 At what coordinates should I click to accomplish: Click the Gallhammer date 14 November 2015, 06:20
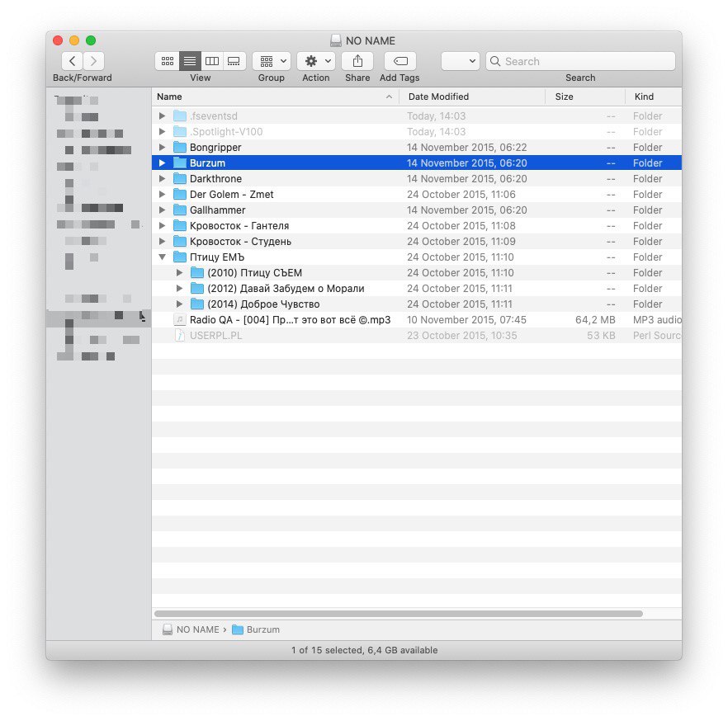coord(467,210)
